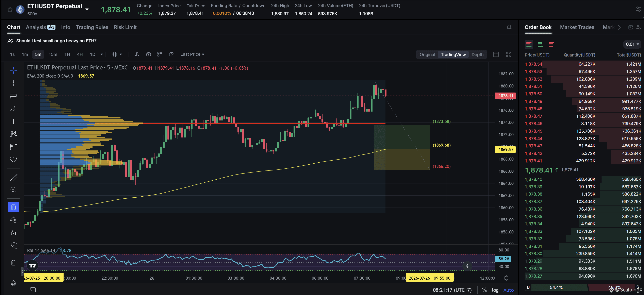Viewport: 644px width, 295px height.
Task: Select the long position forecasting tool
Action: [14, 147]
